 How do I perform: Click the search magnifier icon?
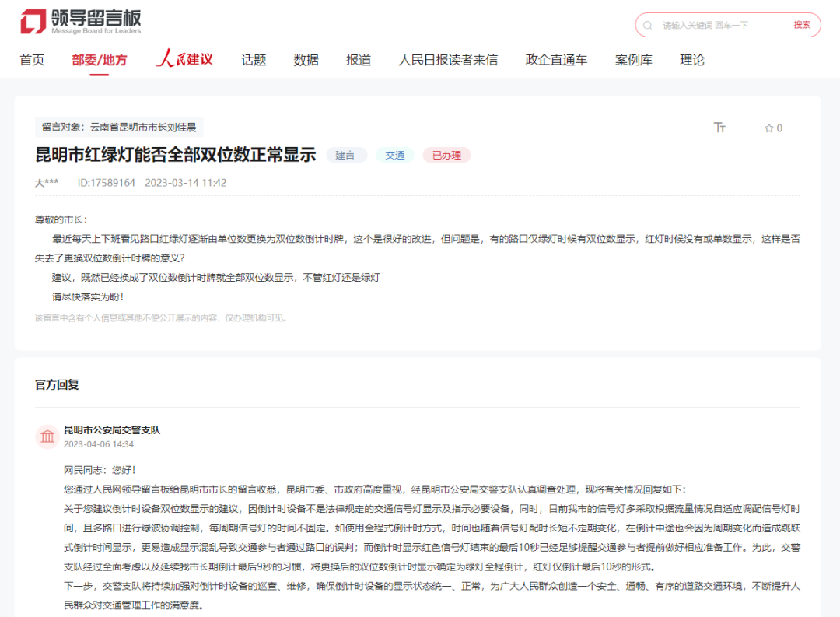click(648, 25)
